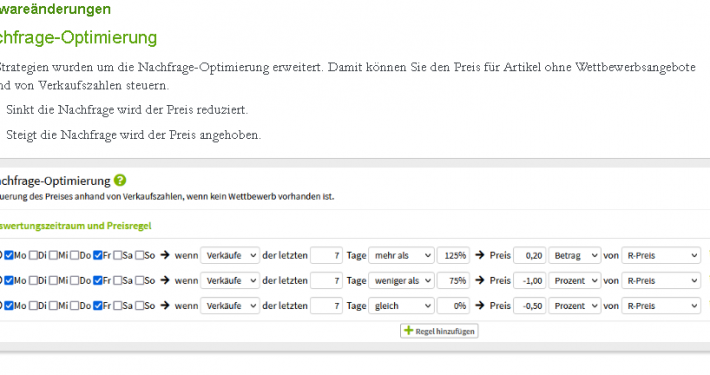Uncheck Mo in the 125% rule row

pos(9,255)
